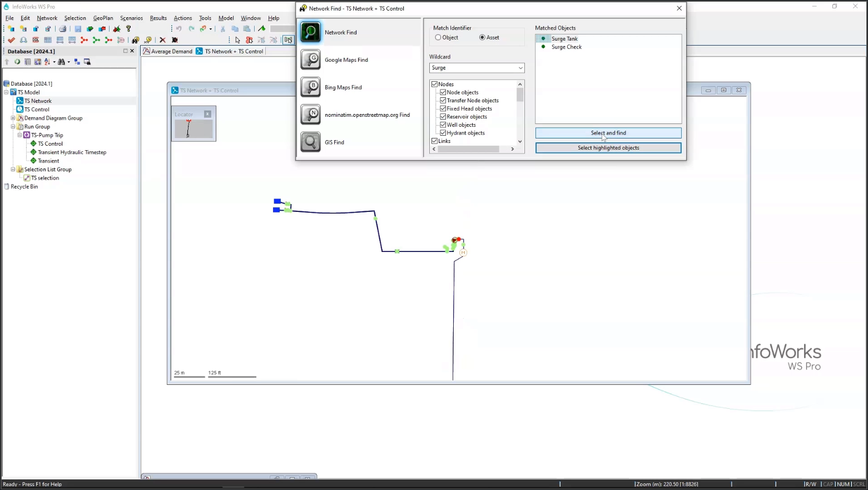Toggle the Nodes checkbox
The height and width of the screenshot is (490, 868).
pyautogui.click(x=435, y=85)
